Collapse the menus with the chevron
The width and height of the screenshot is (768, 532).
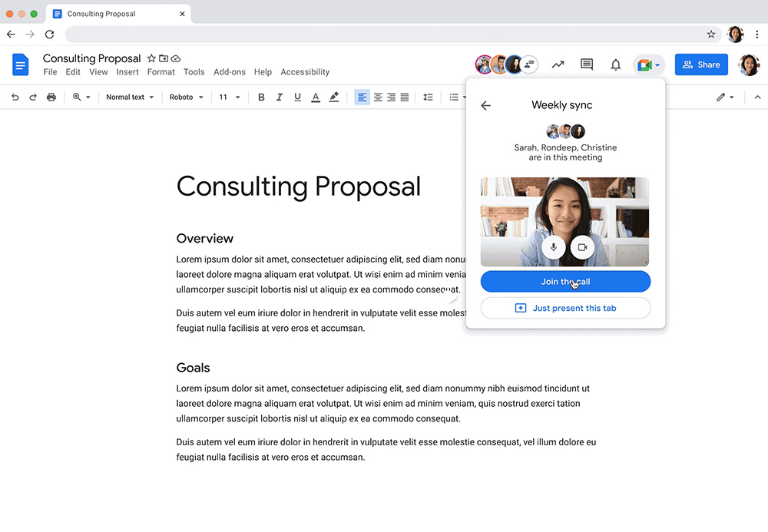[757, 97]
